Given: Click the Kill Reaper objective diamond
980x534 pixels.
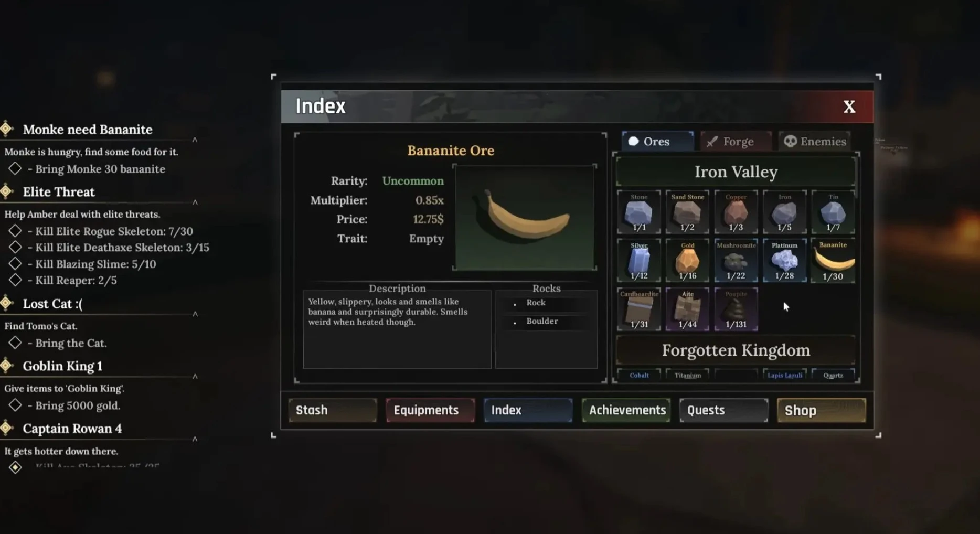Looking at the screenshot, I should coord(15,280).
